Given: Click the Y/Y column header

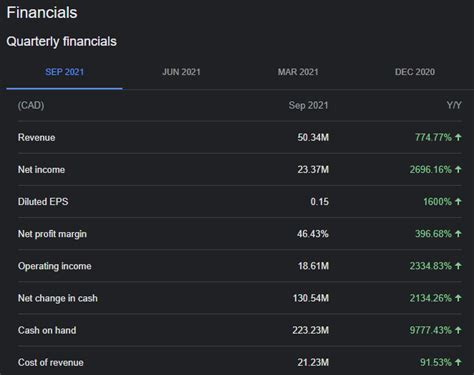Looking at the screenshot, I should [454, 105].
